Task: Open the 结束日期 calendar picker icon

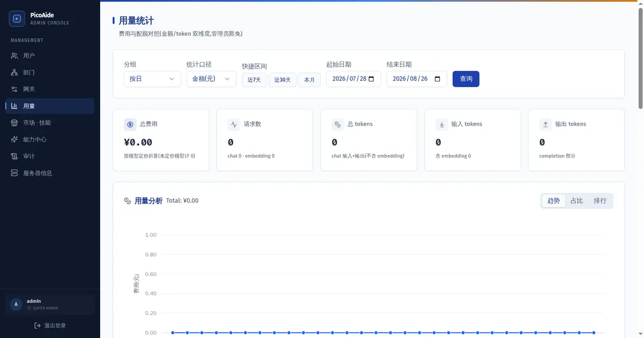Action: click(x=437, y=79)
